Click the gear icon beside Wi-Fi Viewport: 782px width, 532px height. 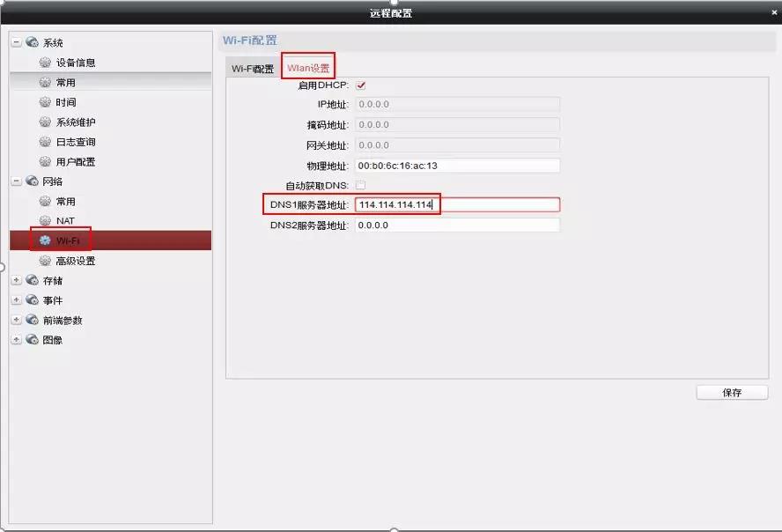45,240
